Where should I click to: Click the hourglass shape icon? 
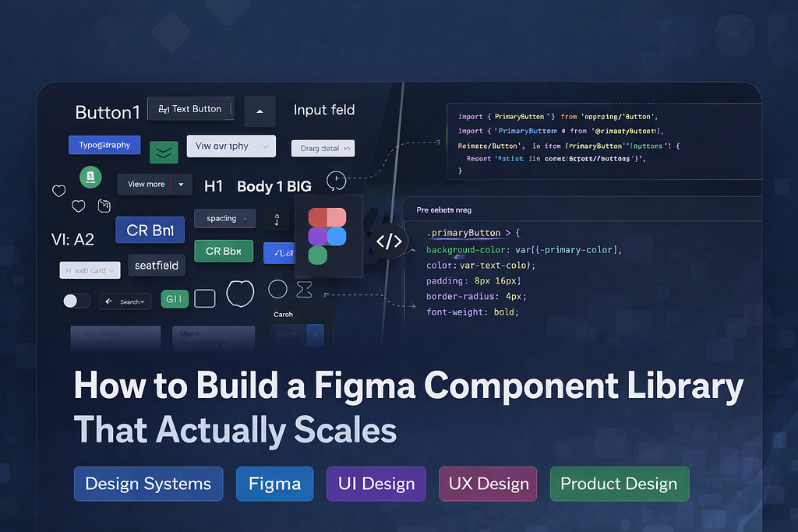pyautogui.click(x=304, y=289)
